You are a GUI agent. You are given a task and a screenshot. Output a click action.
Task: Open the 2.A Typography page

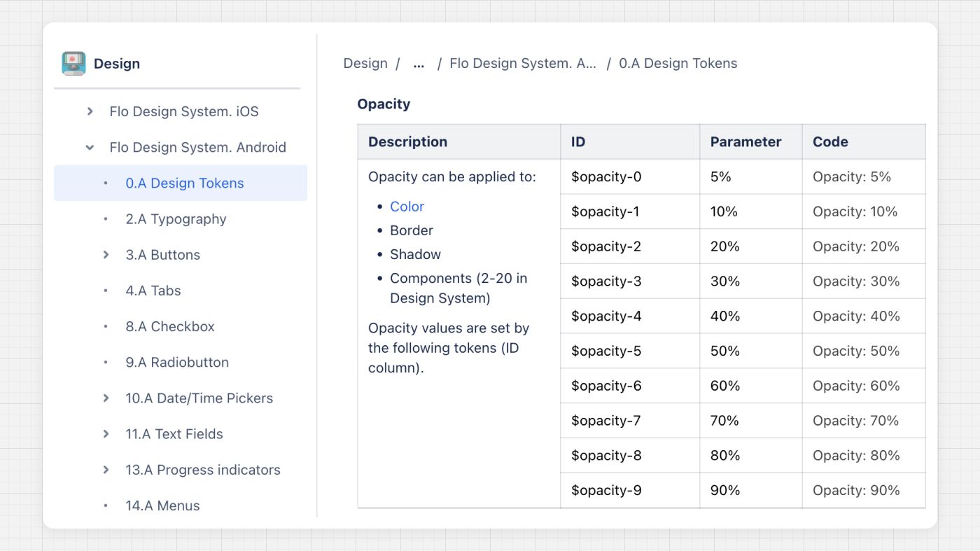tap(176, 219)
